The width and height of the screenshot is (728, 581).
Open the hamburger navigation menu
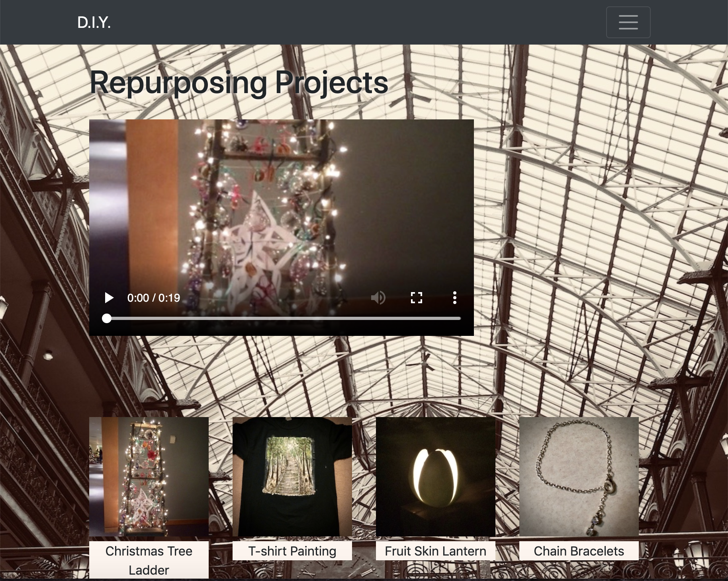[628, 22]
